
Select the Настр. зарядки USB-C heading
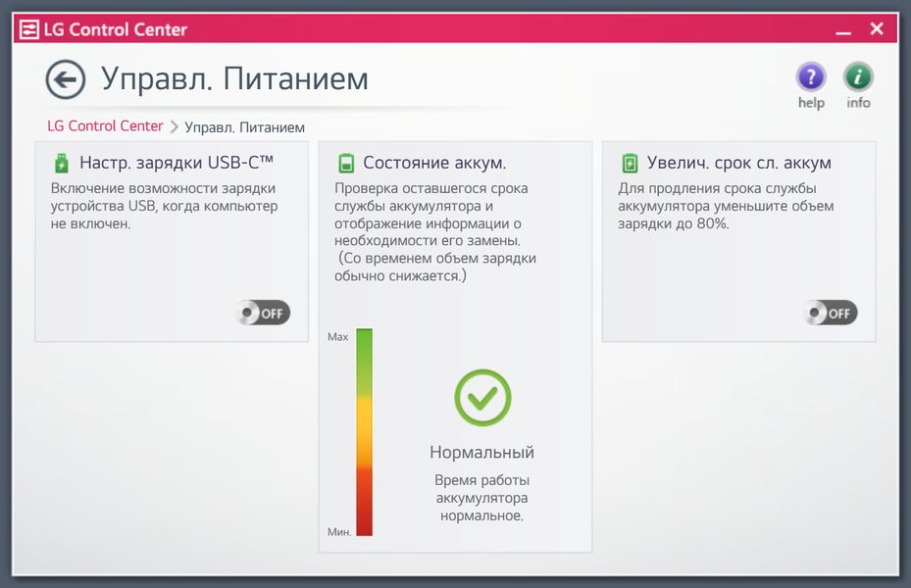(x=177, y=163)
